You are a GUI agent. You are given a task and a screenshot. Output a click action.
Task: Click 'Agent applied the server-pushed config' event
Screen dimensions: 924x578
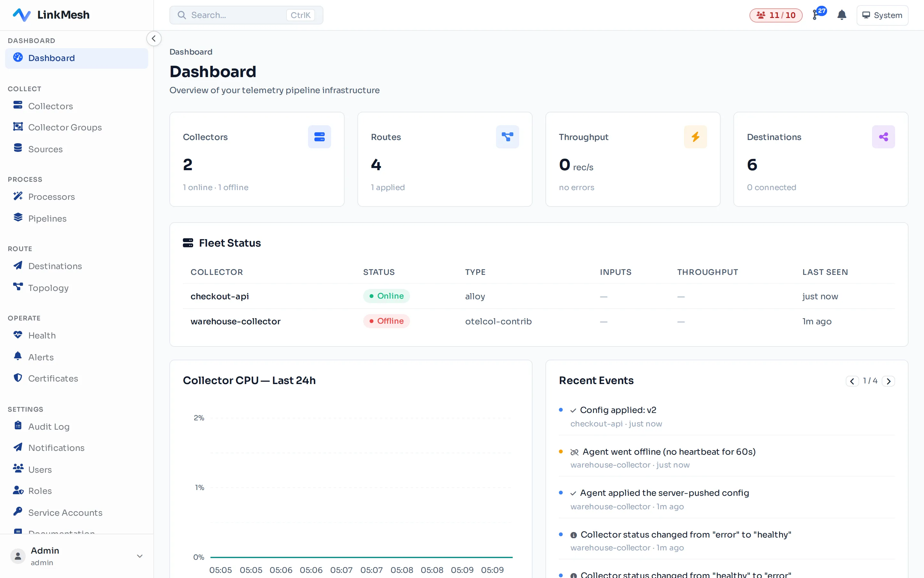tap(727, 499)
